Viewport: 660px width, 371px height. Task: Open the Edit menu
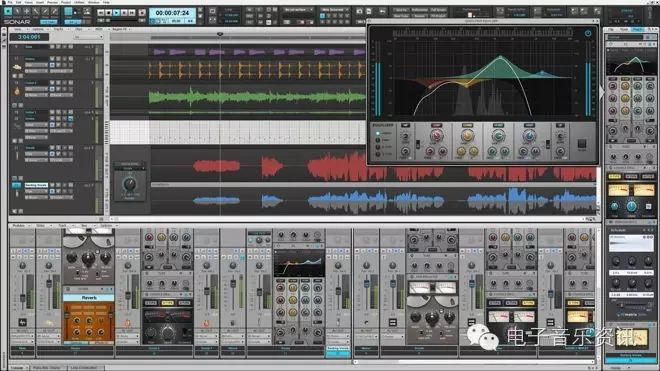(19, 2)
